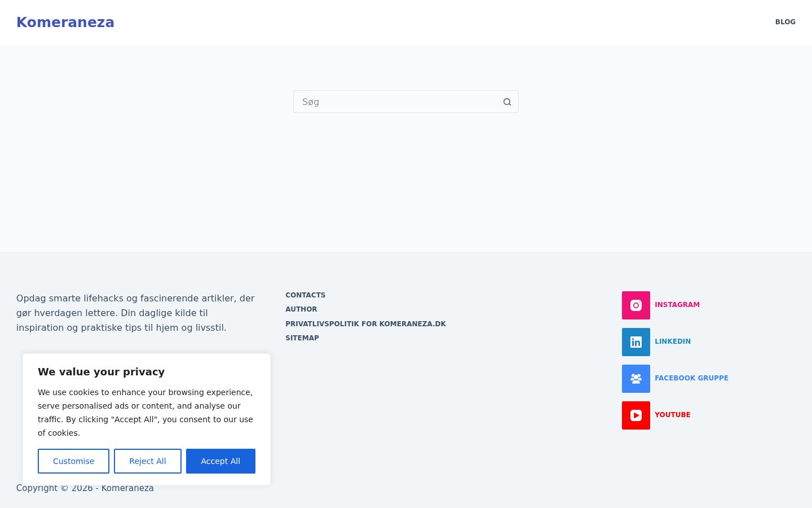This screenshot has width=812, height=508.
Task: Click the Instagram text link
Action: click(677, 305)
